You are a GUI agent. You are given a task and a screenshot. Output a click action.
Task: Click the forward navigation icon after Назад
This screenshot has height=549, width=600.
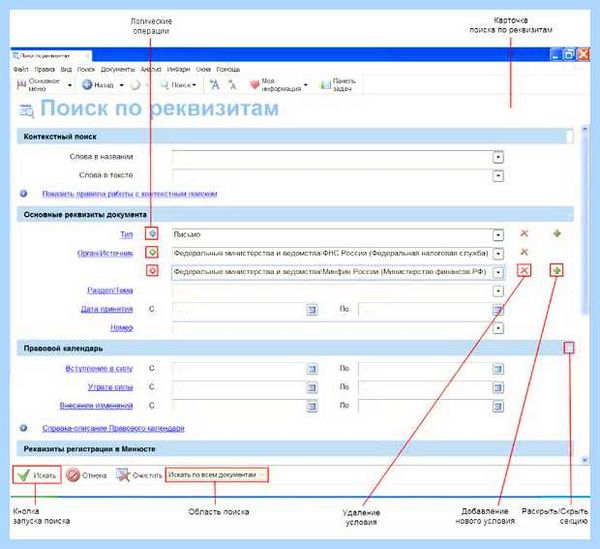coord(135,85)
